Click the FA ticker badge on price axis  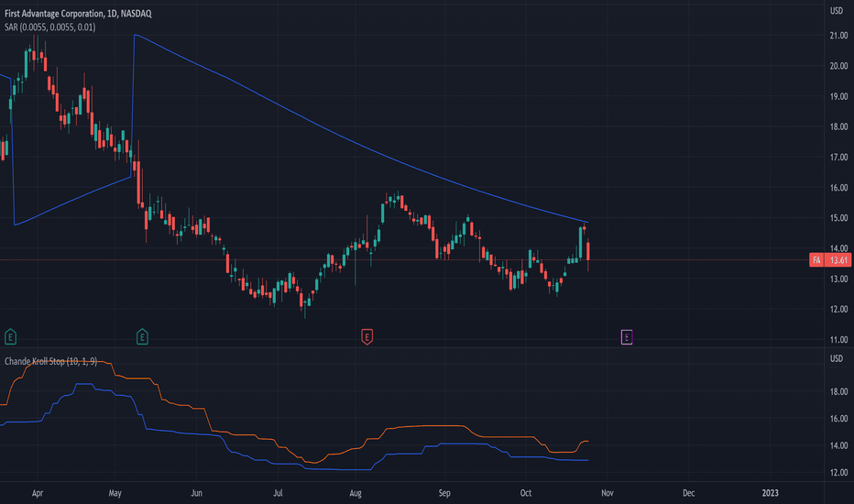pyautogui.click(x=816, y=260)
